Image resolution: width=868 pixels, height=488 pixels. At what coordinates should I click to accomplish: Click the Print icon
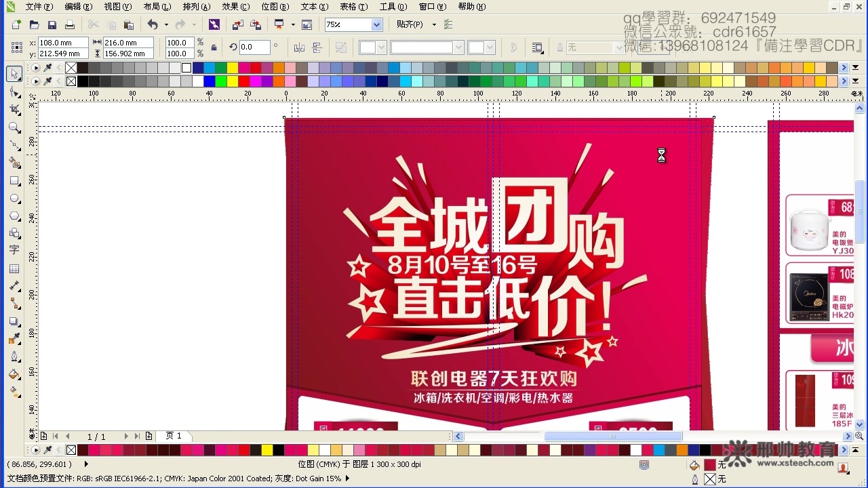coord(69,24)
